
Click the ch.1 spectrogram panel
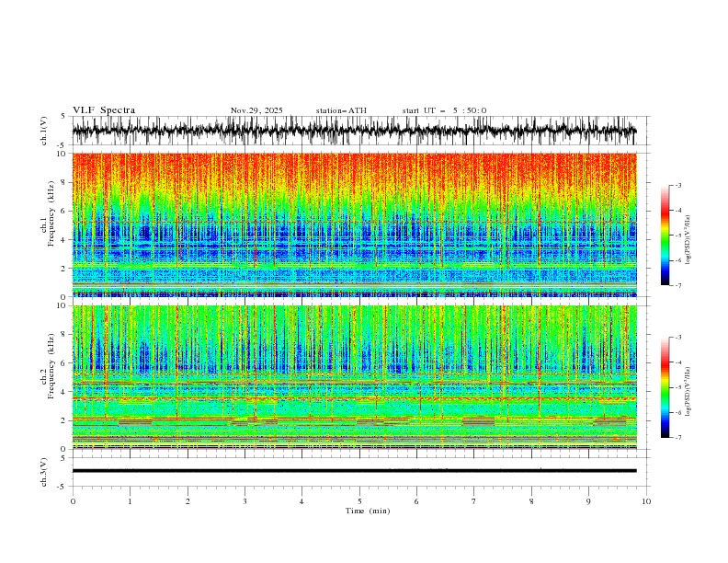354,224
